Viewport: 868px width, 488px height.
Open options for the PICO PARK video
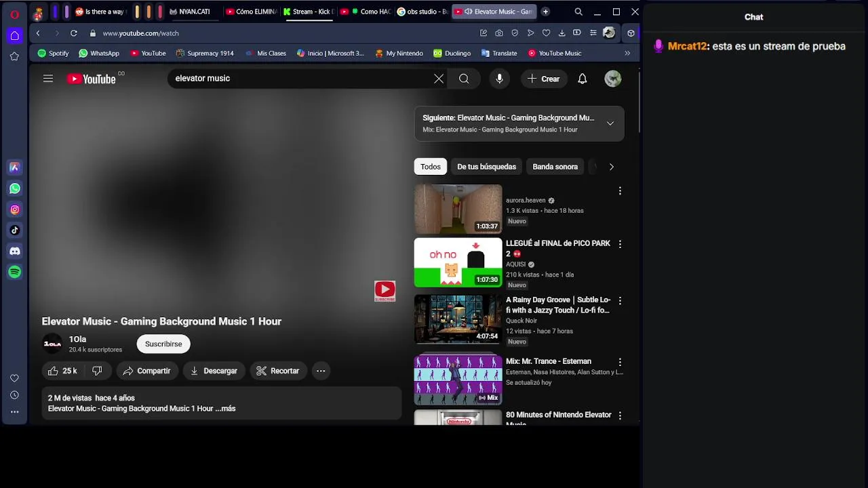click(x=620, y=244)
